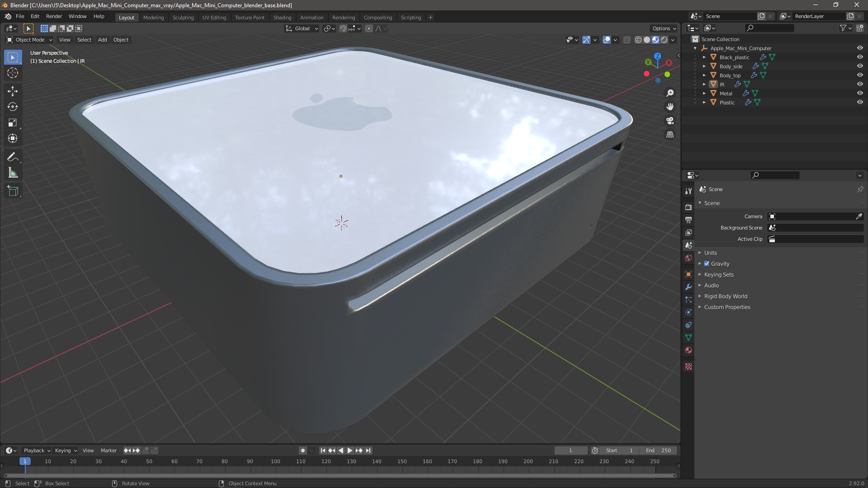Open the viewport Add menu
The width and height of the screenshot is (868, 488).
pyautogui.click(x=103, y=40)
